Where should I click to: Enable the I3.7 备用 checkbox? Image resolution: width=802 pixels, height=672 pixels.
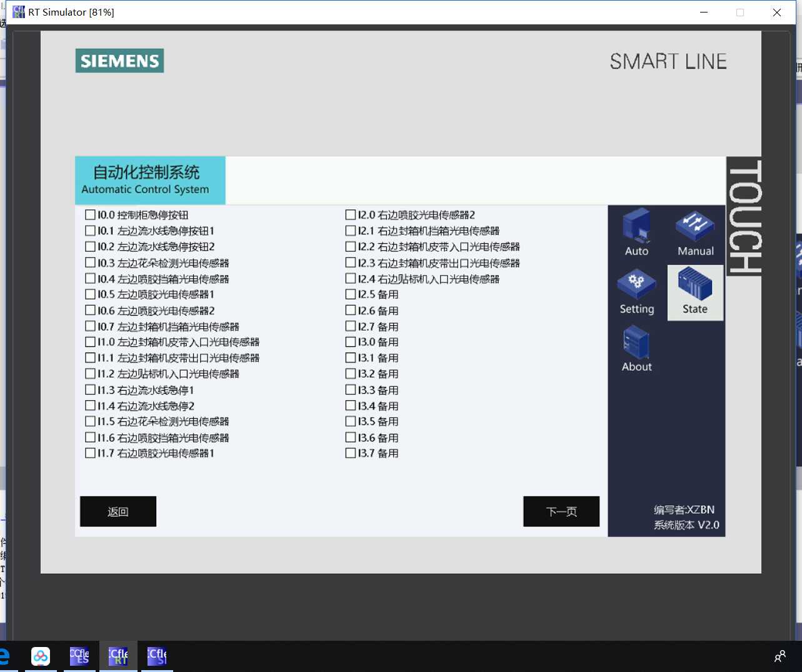tap(350, 453)
